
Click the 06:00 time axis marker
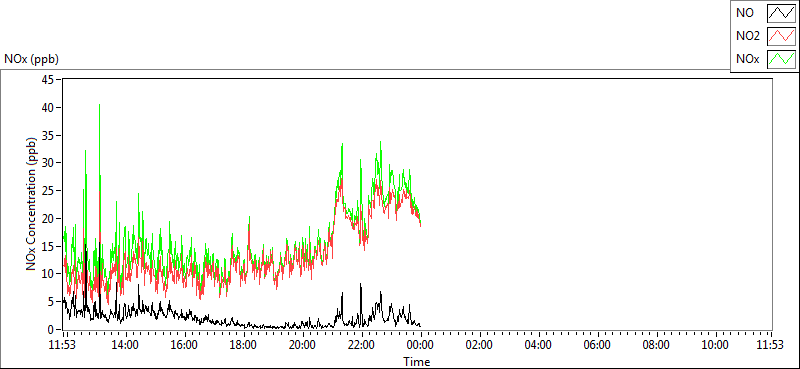[x=597, y=345]
